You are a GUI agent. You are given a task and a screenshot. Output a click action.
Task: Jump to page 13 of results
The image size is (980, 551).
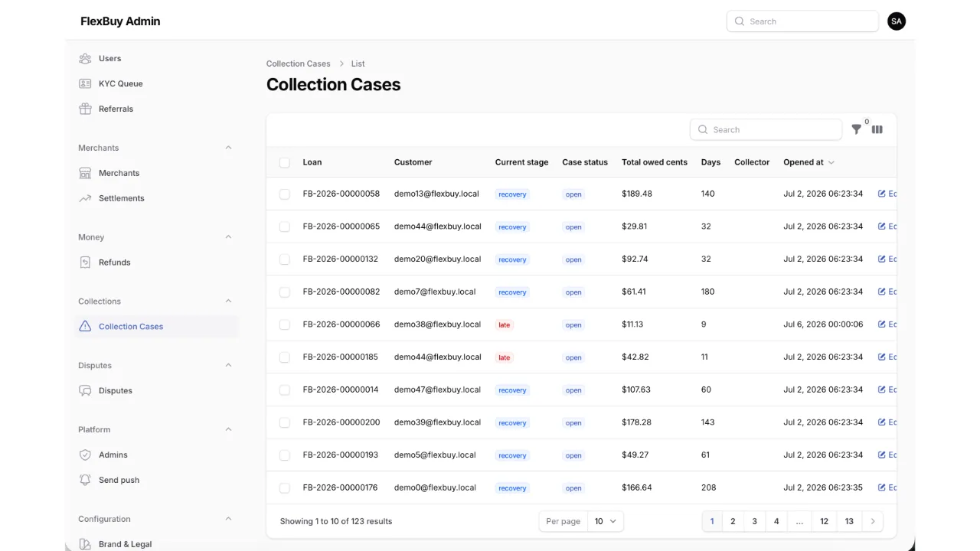click(x=849, y=521)
